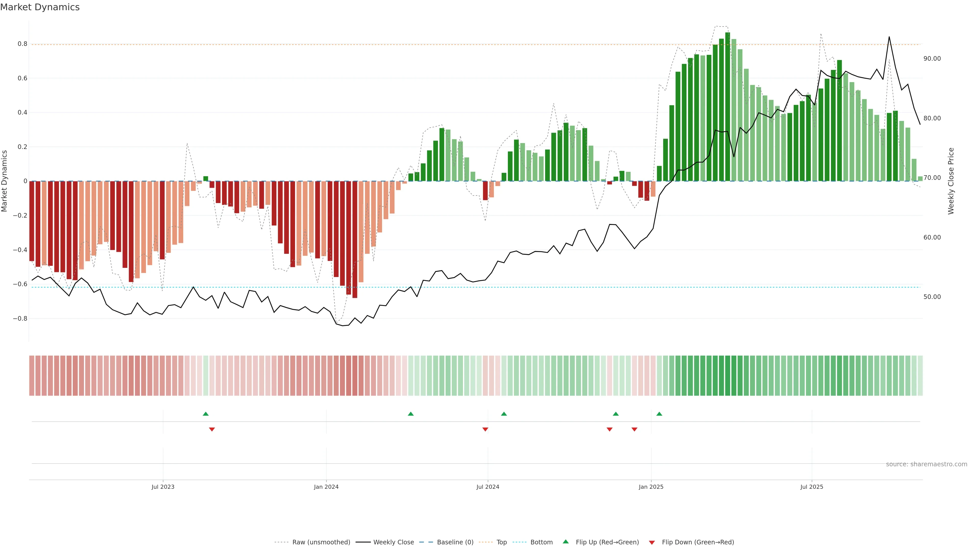
Task: Toggle the Weekly Close legend entry
Action: 393,542
